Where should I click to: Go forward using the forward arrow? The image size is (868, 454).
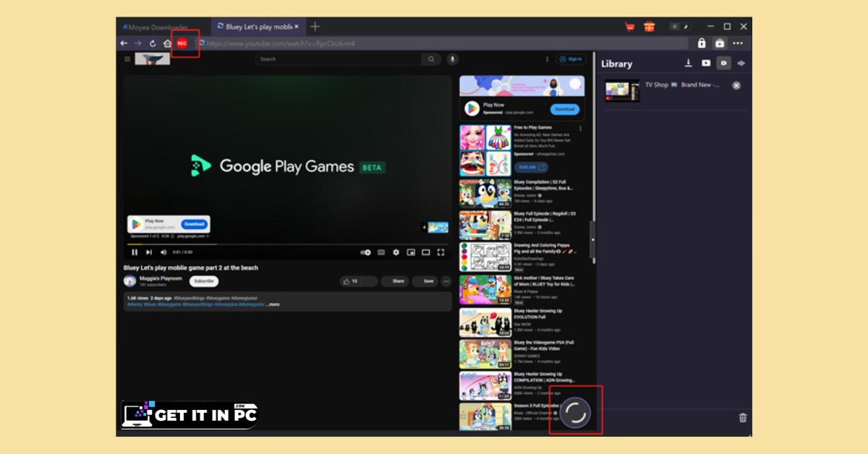[x=138, y=43]
